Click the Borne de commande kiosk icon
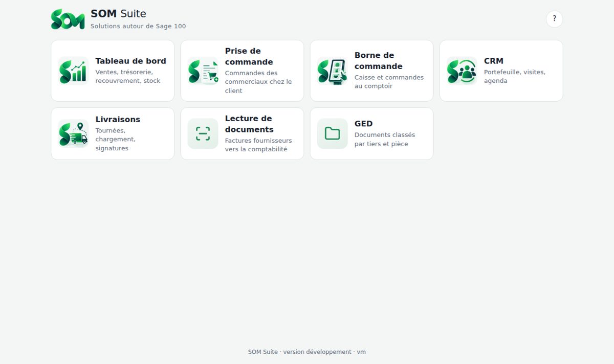Image resolution: width=614 pixels, height=364 pixels. [332, 71]
